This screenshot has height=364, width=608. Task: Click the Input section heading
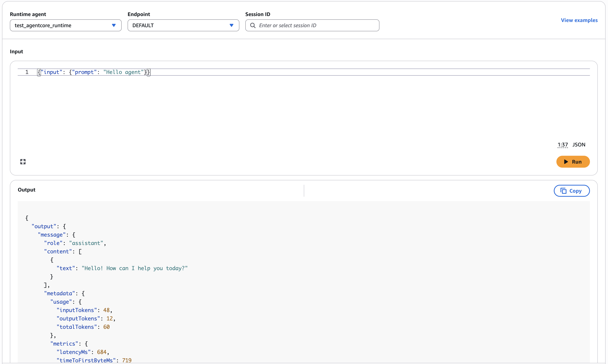pyautogui.click(x=16, y=52)
